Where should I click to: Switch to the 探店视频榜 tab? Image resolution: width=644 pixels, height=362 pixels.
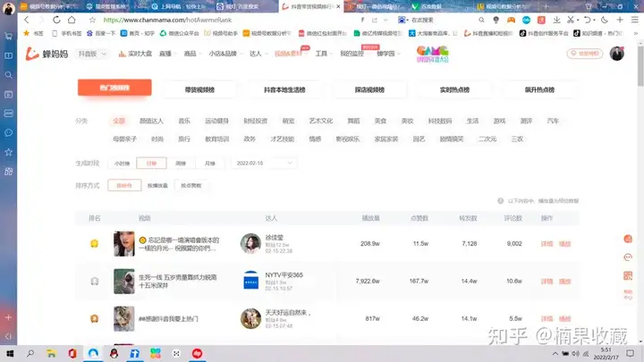pos(369,89)
